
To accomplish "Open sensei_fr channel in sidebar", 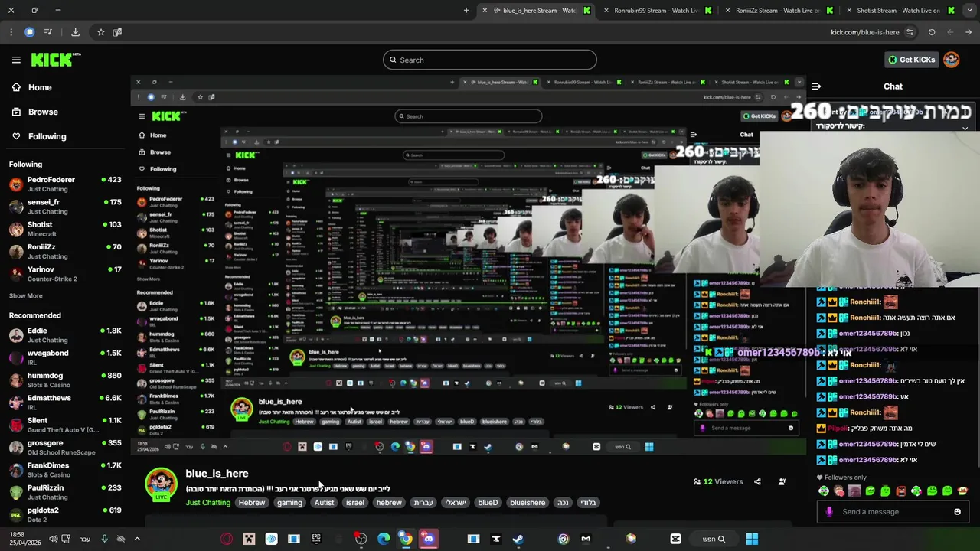I will pyautogui.click(x=64, y=207).
